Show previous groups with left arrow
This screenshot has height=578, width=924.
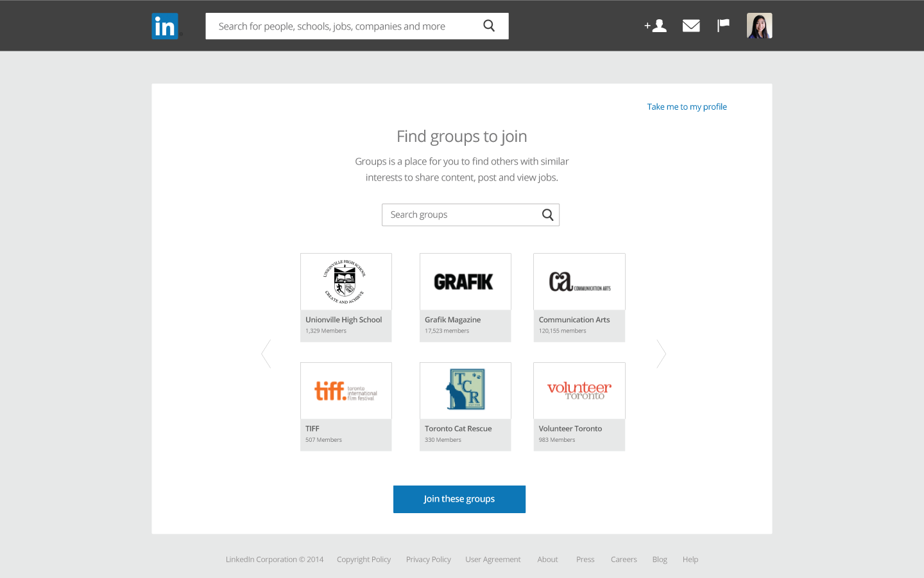click(x=266, y=354)
